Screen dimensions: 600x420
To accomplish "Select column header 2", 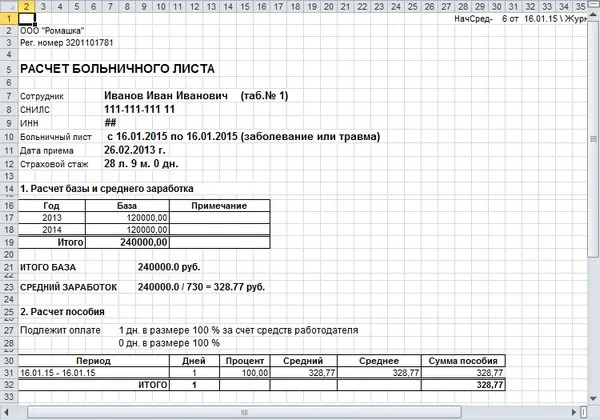I will tap(26, 6).
